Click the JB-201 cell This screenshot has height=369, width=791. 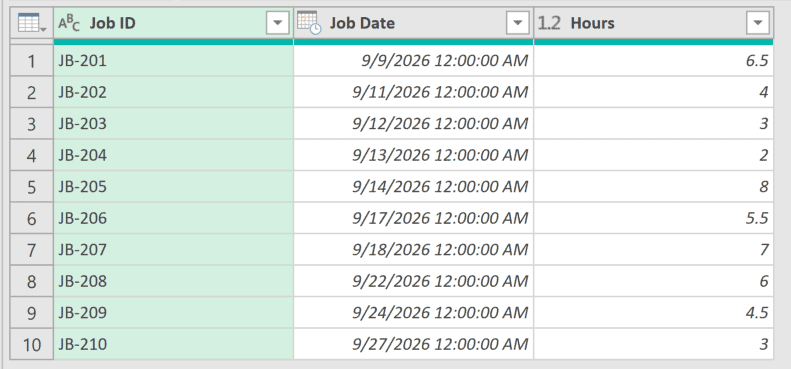pyautogui.click(x=174, y=61)
